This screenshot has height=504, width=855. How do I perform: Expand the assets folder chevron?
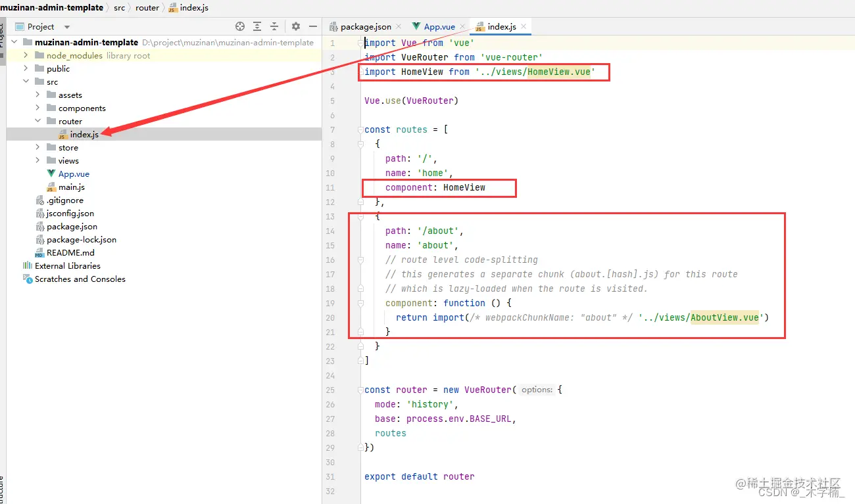(37, 95)
